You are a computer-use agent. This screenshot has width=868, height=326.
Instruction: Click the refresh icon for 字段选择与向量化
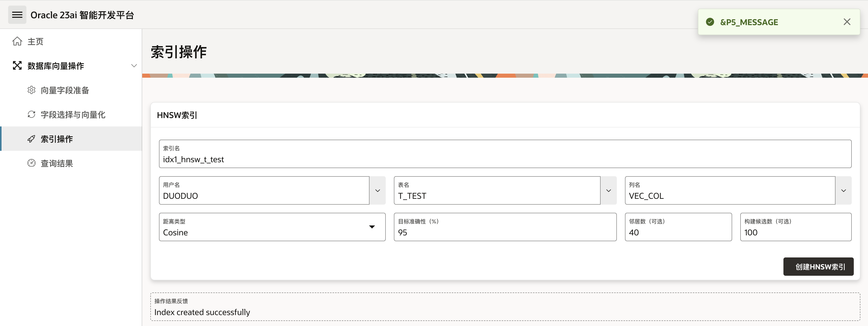coord(31,115)
